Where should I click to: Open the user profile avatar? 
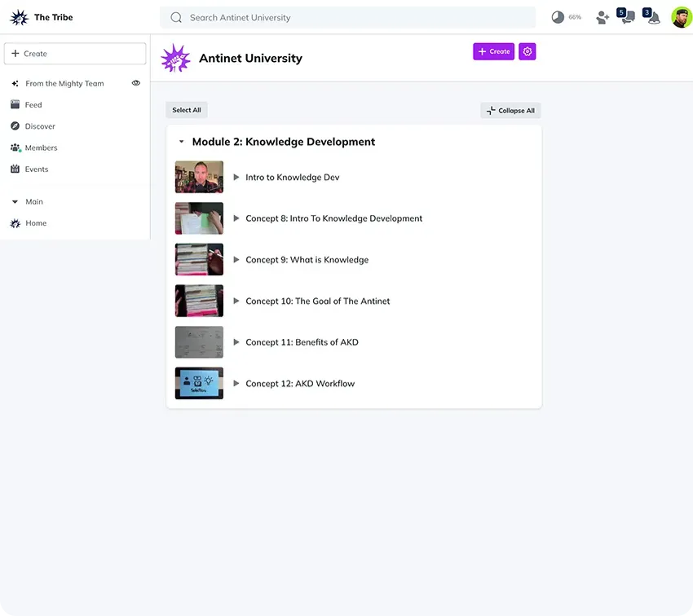pyautogui.click(x=682, y=17)
